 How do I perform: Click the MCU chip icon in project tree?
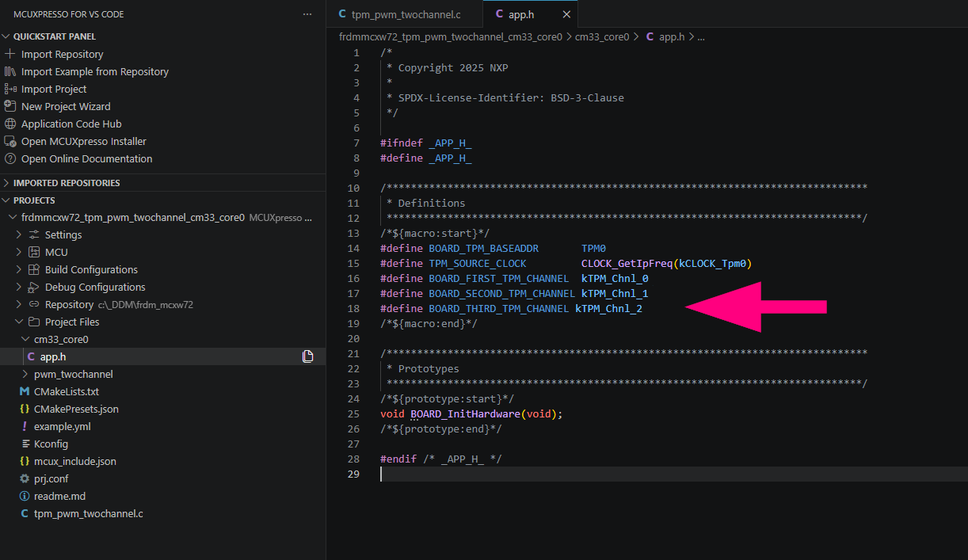34,252
